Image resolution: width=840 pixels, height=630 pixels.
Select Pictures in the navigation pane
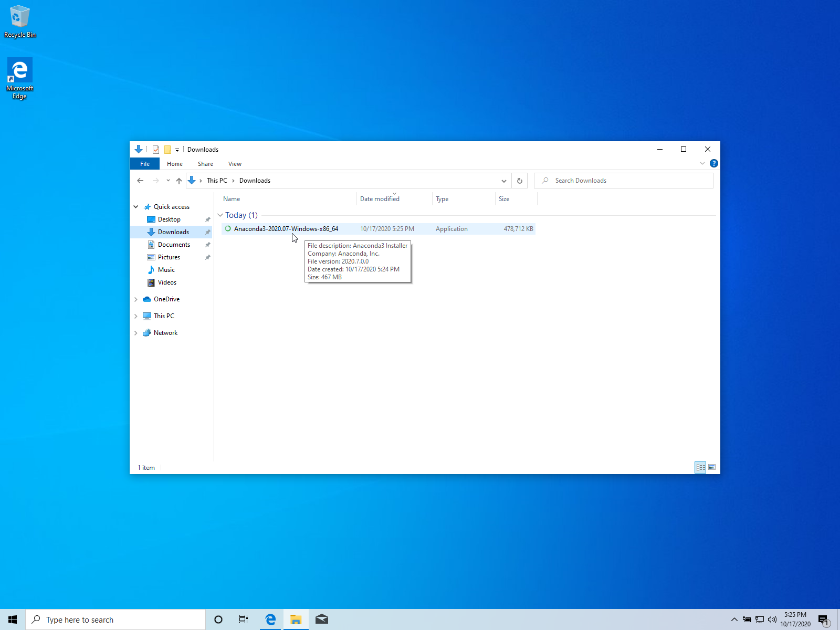pyautogui.click(x=169, y=257)
